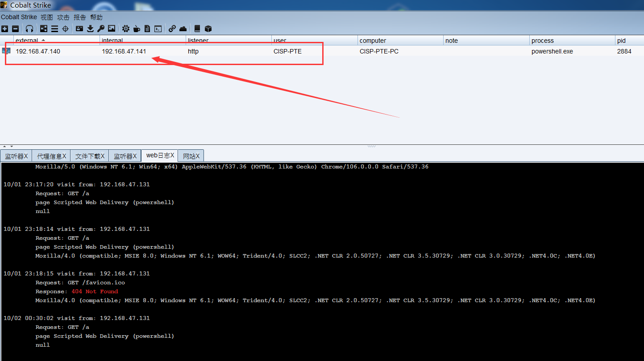Click the coffee cup Java applet icon

[137, 29]
